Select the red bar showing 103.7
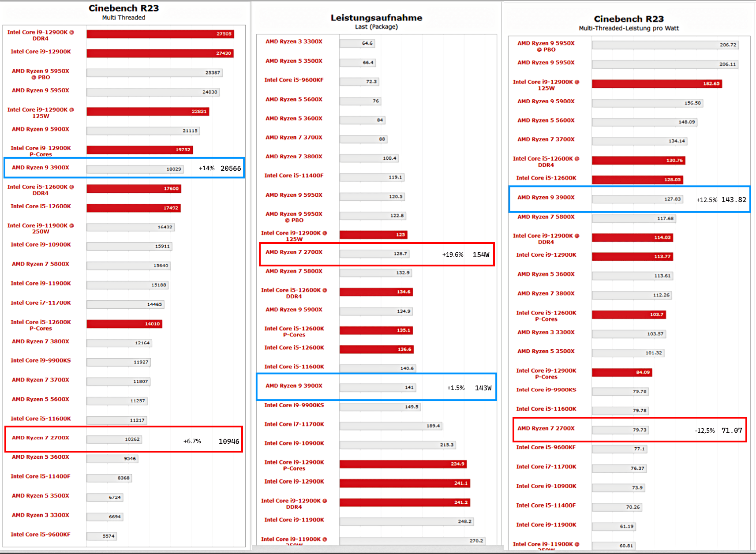Screen dimensions: 756x554 [629, 315]
